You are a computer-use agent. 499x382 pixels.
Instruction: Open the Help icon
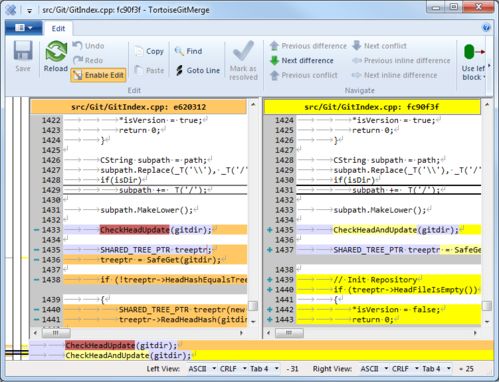point(486,28)
